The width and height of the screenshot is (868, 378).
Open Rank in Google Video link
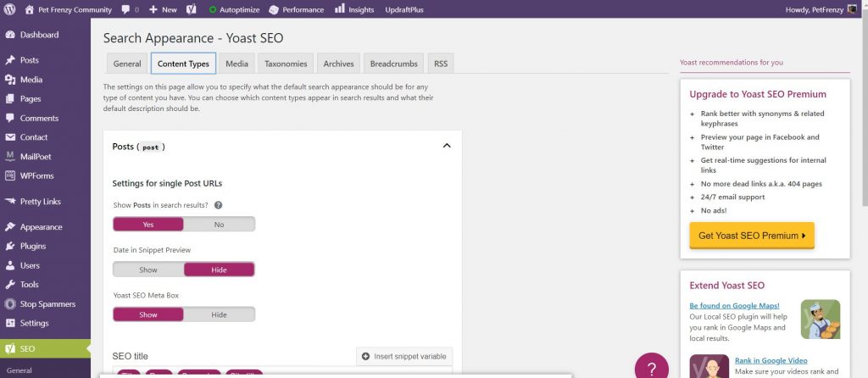pyautogui.click(x=771, y=360)
